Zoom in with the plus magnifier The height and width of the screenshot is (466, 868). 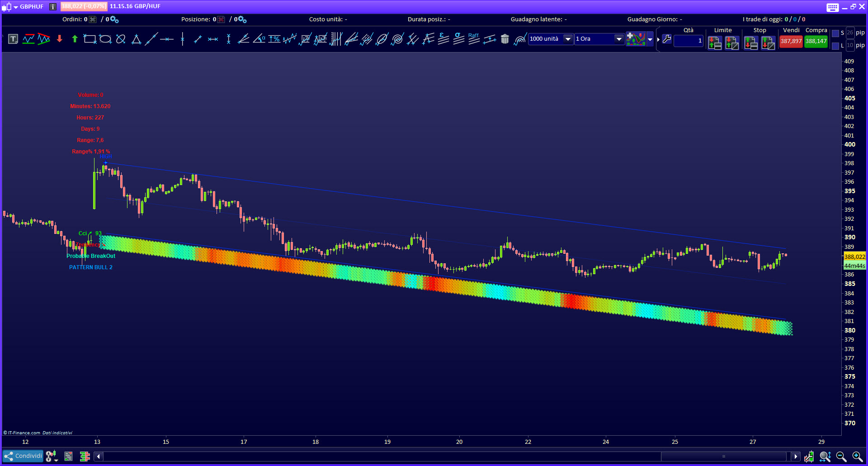coord(857,456)
